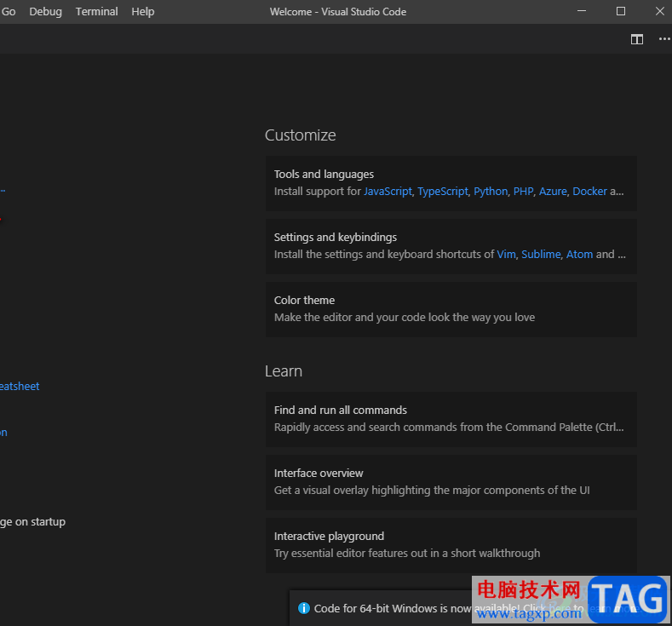The width and height of the screenshot is (672, 626).
Task: Open the Interactive playground walkthrough
Action: point(451,545)
